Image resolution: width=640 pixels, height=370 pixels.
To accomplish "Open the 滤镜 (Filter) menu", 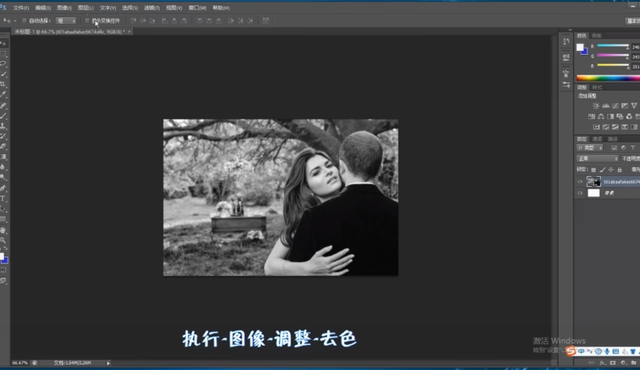I will [152, 8].
